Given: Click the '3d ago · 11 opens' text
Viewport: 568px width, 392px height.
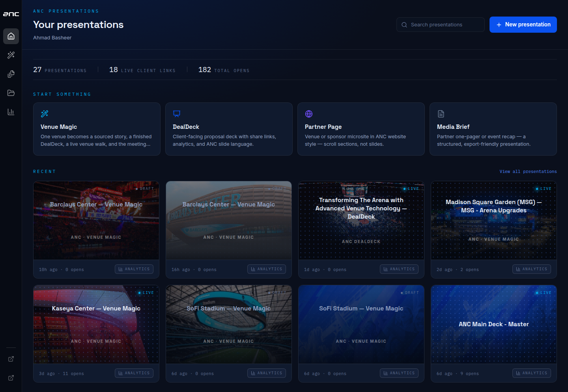Looking at the screenshot, I should [x=62, y=373].
